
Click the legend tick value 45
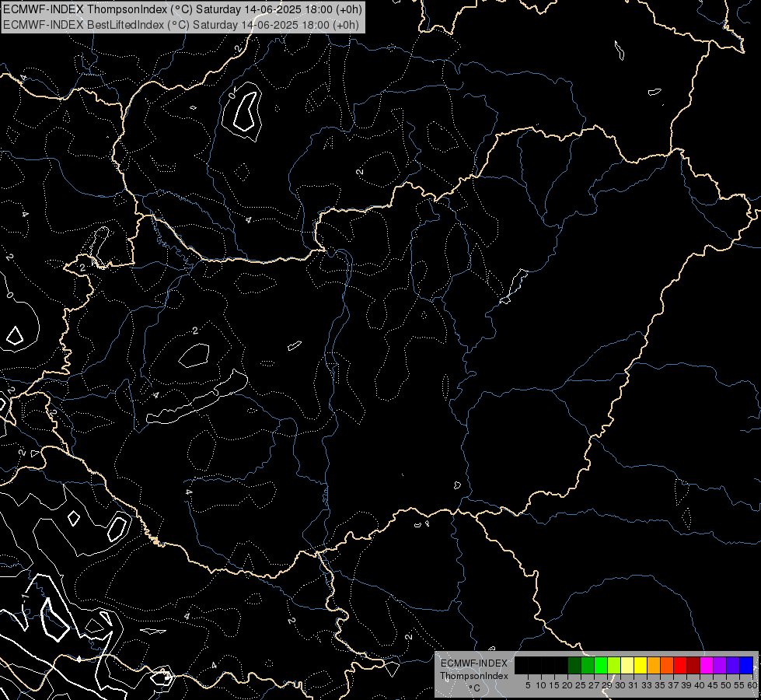coord(712,685)
